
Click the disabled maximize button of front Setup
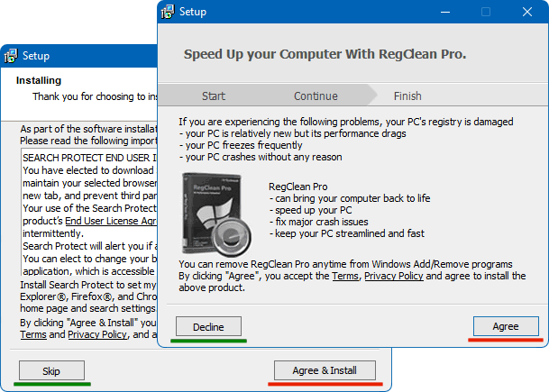tap(486, 12)
